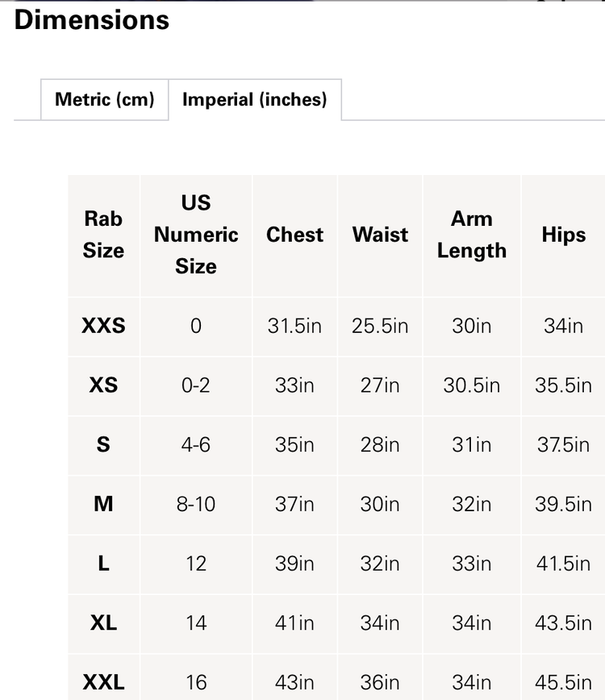Viewport: 605px width, 700px height.
Task: Click the M size row label
Action: tap(103, 504)
